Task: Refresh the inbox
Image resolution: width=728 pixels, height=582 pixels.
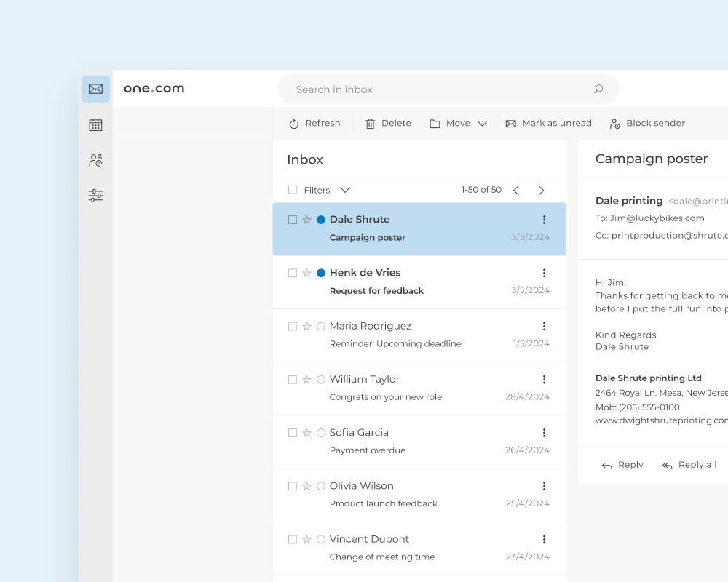Action: pos(314,124)
